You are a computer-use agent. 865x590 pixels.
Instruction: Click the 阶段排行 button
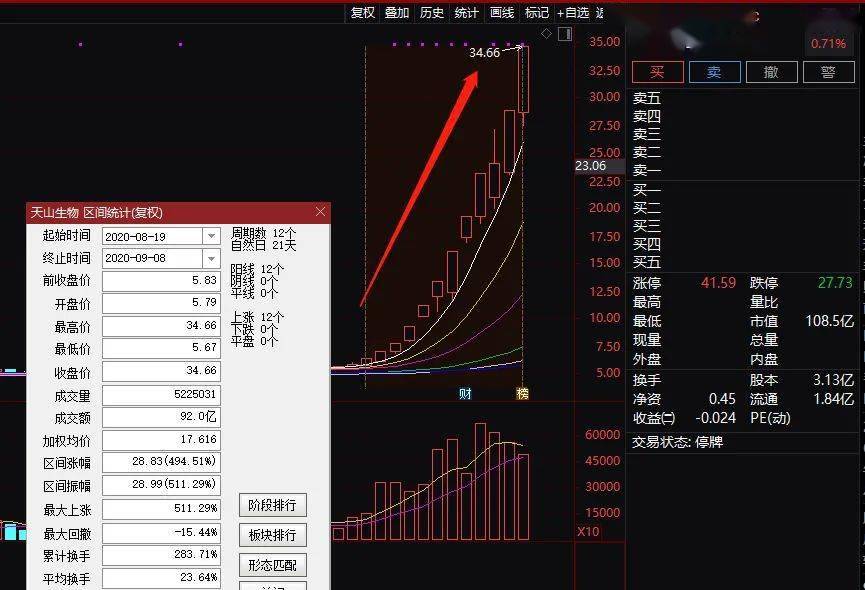272,505
